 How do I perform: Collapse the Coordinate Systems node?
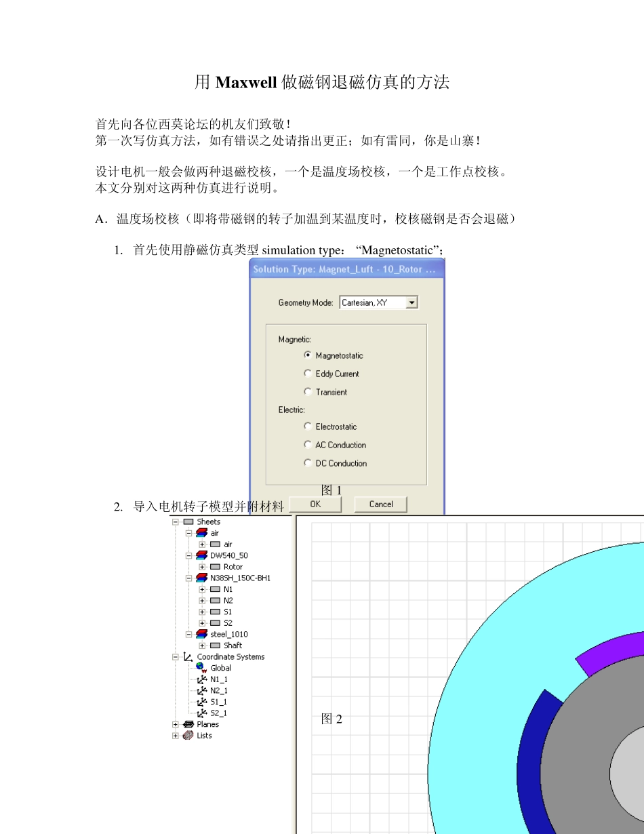click(176, 657)
